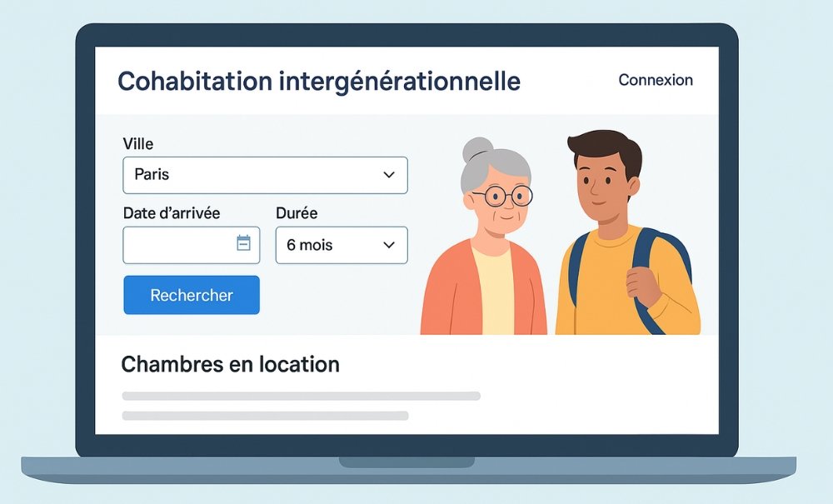Click the "6 mois" value in Durée
Image resolution: width=833 pixels, height=504 pixels.
[x=309, y=245]
